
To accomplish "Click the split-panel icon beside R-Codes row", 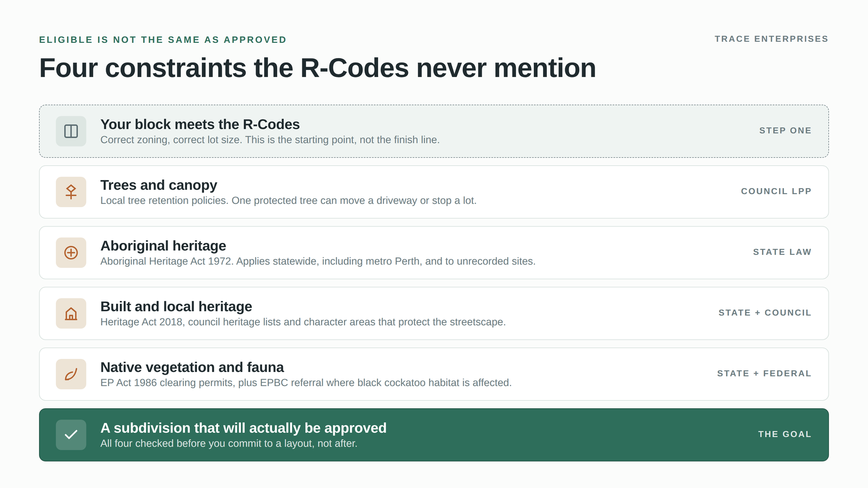I will click(71, 131).
